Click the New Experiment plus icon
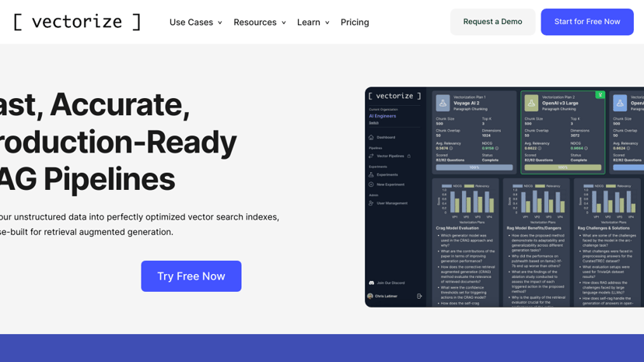Screen dimensions: 644x362 (x=371, y=185)
